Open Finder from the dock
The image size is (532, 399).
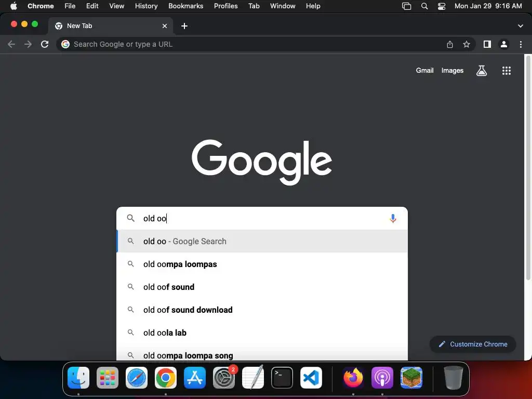(78, 378)
